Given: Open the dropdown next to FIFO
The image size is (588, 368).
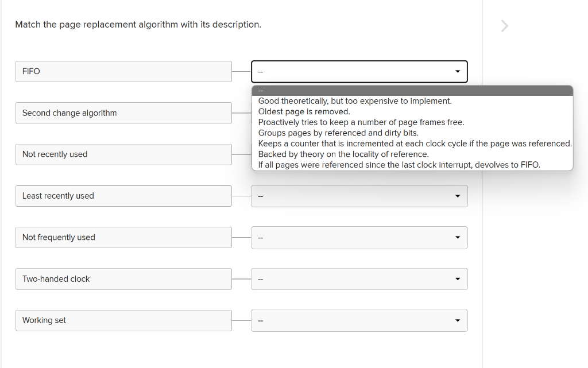Looking at the screenshot, I should 359,71.
